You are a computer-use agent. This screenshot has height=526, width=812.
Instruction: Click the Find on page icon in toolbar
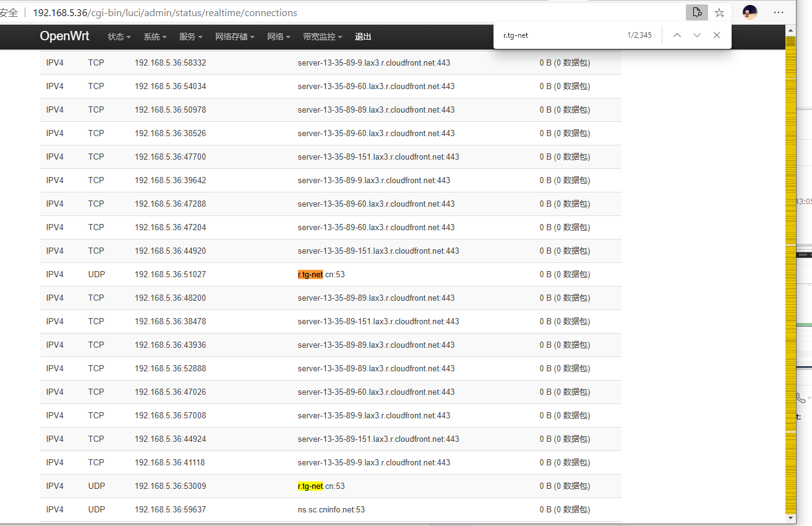697,12
